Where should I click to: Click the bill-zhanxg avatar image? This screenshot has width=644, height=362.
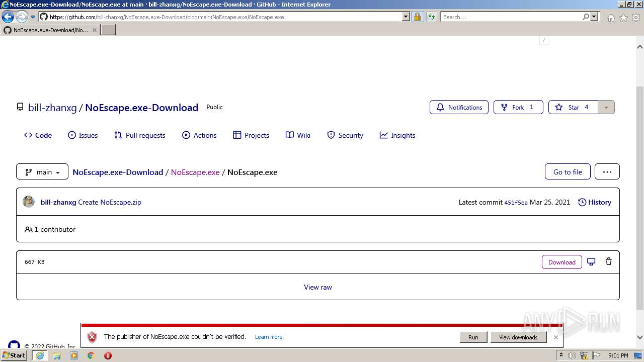click(29, 202)
